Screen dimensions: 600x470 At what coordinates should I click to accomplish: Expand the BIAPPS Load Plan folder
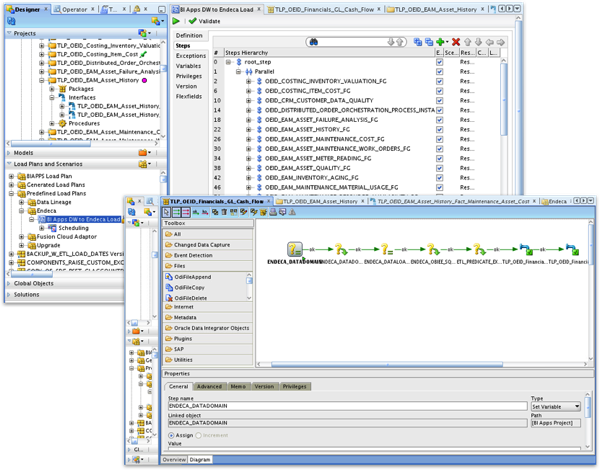coord(11,176)
